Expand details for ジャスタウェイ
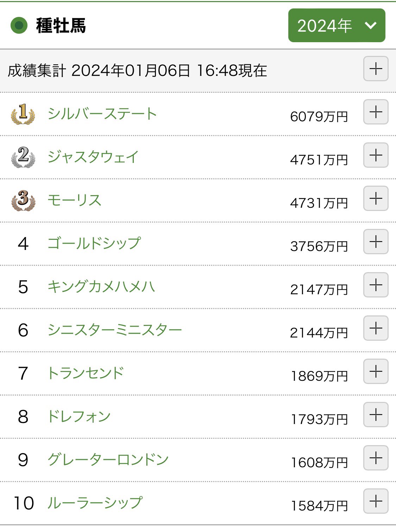 tap(376, 155)
